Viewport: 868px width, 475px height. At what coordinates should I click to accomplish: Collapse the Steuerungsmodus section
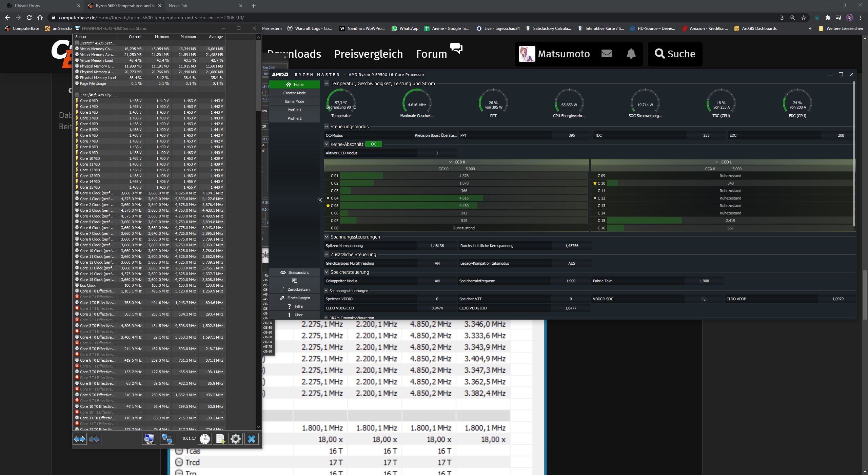pyautogui.click(x=327, y=127)
